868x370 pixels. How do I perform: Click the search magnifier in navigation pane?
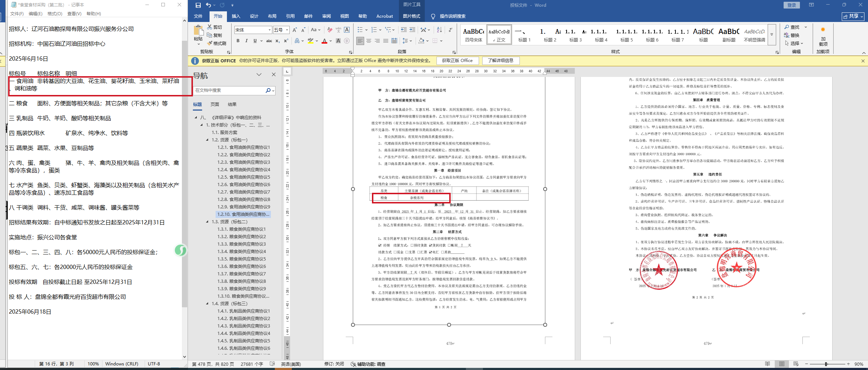(268, 90)
